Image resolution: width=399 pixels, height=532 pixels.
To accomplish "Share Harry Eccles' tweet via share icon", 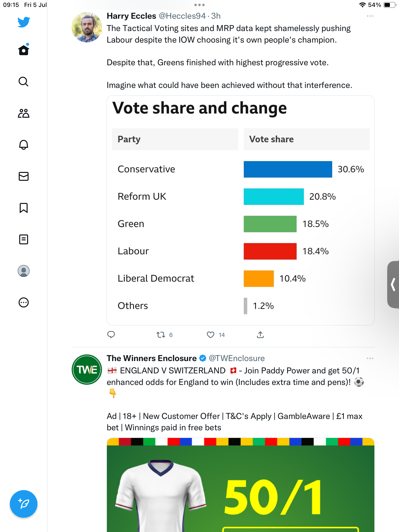I will tap(260, 335).
